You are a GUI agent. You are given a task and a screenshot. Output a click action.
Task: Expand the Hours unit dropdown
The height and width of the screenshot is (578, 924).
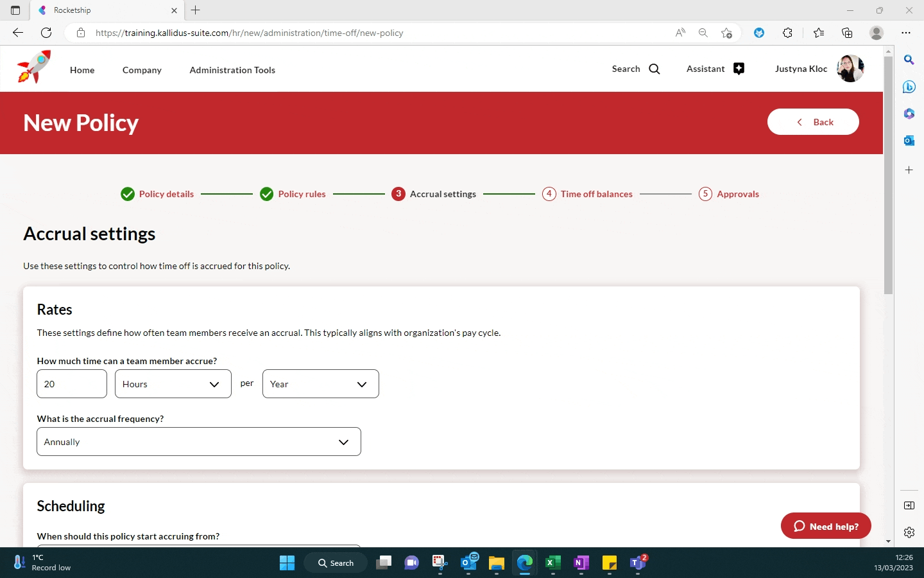173,384
